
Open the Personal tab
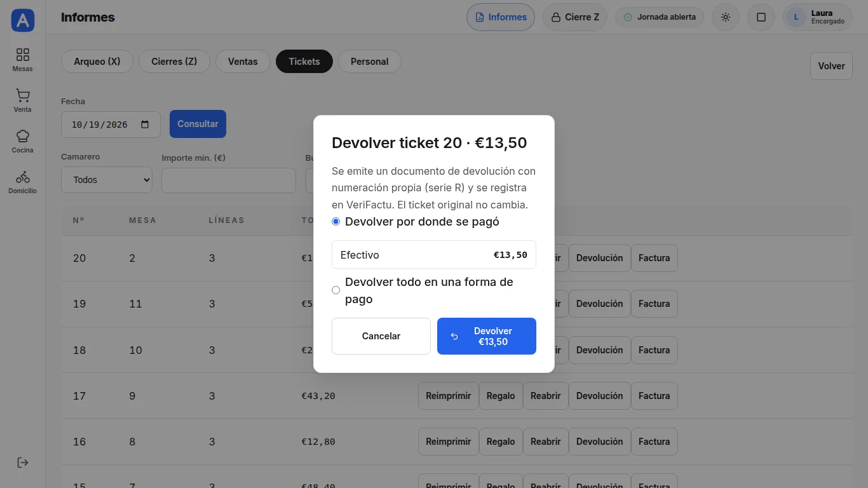pos(370,62)
